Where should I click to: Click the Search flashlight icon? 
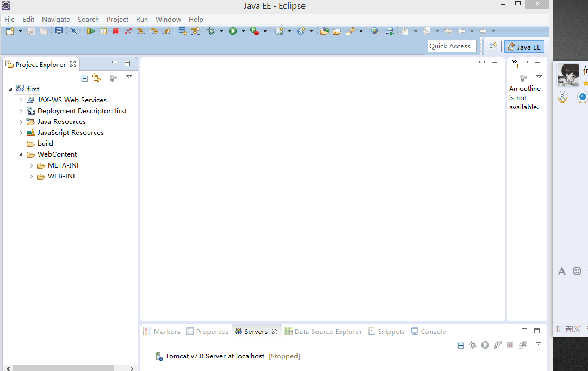click(350, 31)
